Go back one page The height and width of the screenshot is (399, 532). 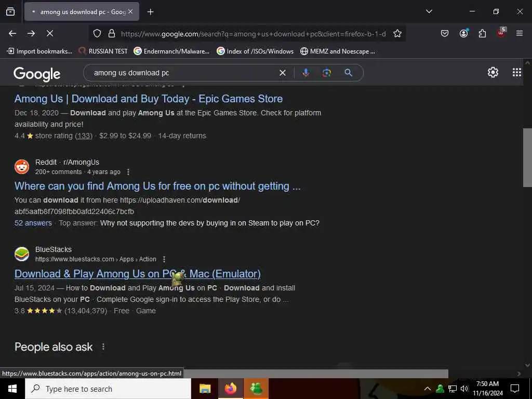coord(12,33)
